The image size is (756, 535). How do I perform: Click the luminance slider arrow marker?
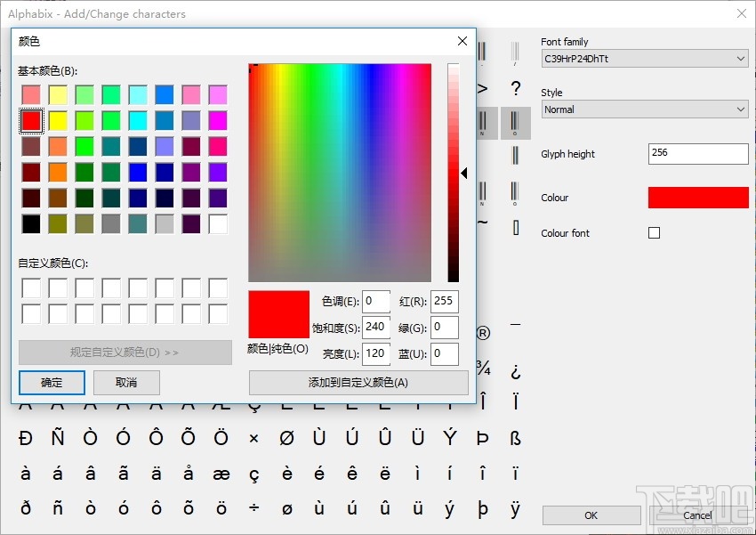[463, 174]
